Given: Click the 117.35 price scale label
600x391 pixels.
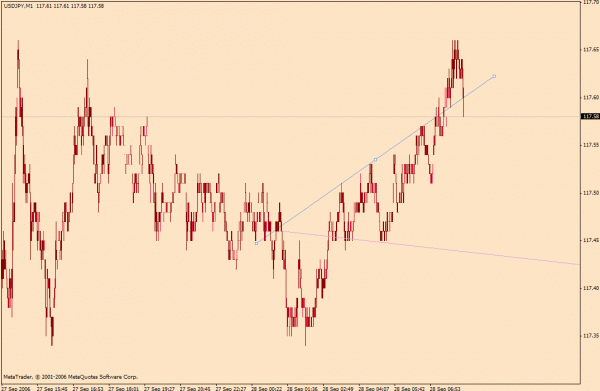Looking at the screenshot, I should coord(591,336).
